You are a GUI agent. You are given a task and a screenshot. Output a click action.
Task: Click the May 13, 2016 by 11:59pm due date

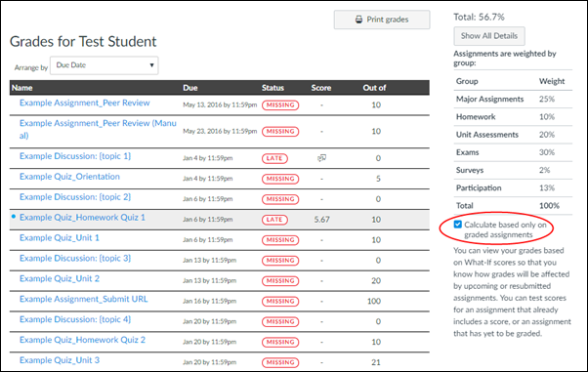click(x=220, y=105)
